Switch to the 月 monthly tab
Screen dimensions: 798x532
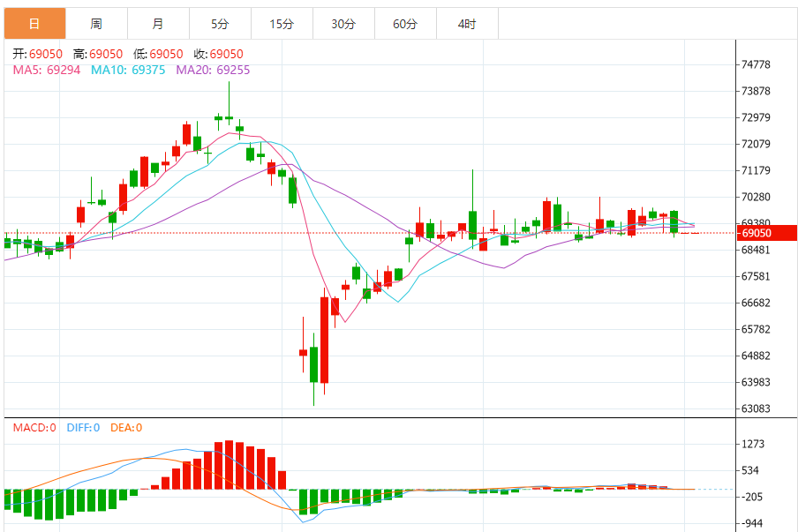[158, 24]
